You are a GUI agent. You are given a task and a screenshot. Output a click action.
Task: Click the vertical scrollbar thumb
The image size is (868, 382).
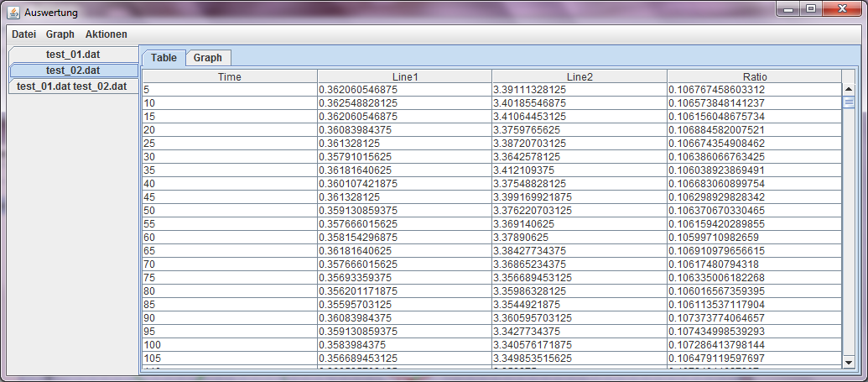[848, 102]
